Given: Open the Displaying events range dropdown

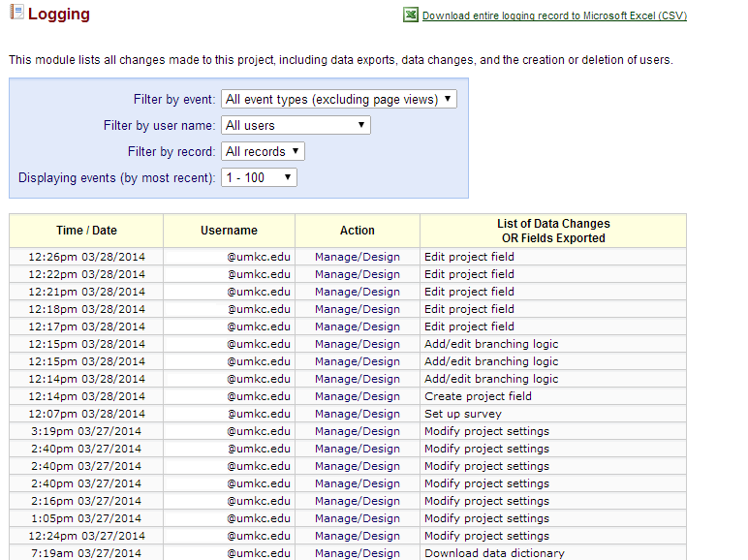Looking at the screenshot, I should 259,177.
